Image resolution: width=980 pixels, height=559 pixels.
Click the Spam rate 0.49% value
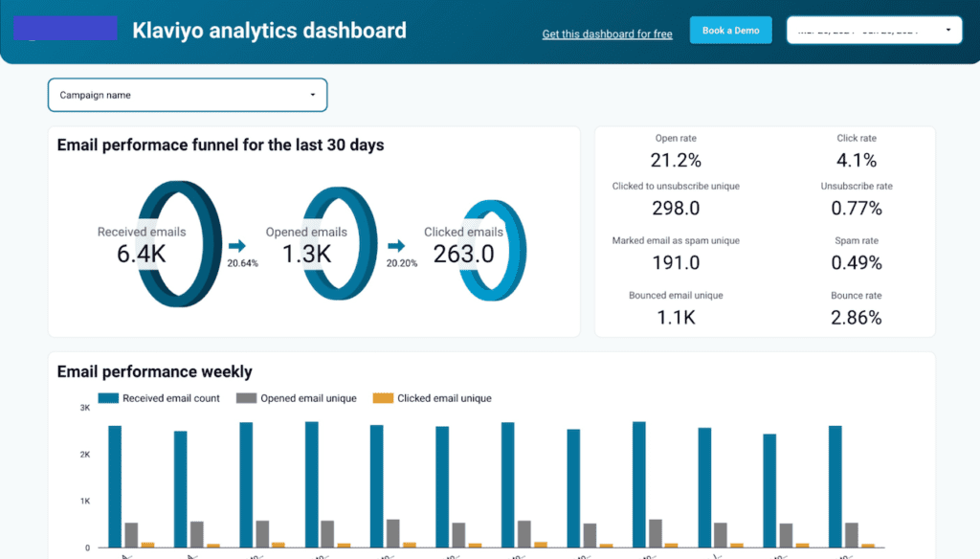point(856,263)
